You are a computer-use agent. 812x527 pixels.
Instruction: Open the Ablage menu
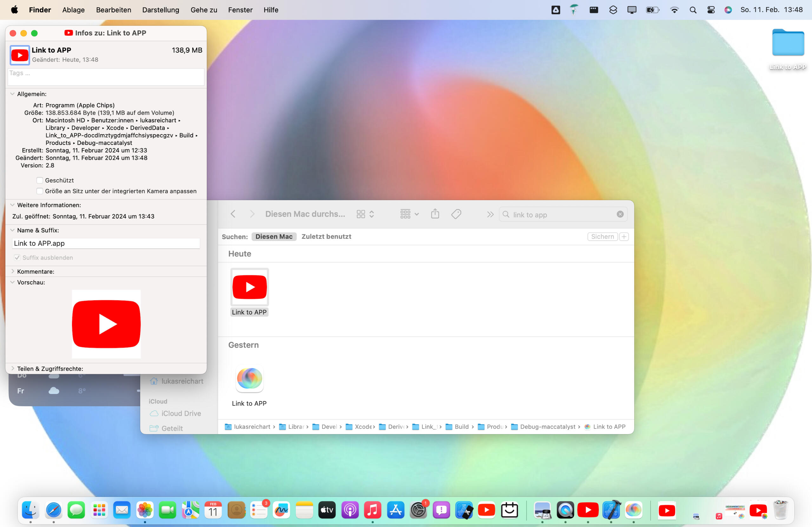(x=73, y=10)
